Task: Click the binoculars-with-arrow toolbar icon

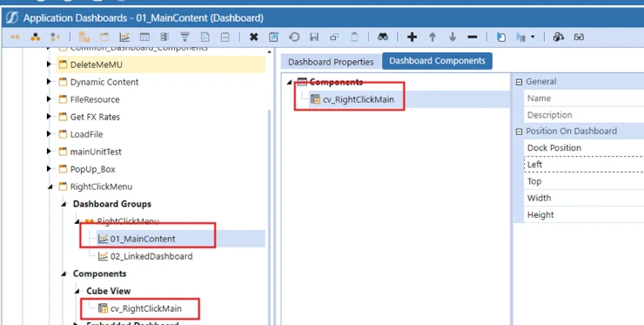Action: pos(559,37)
